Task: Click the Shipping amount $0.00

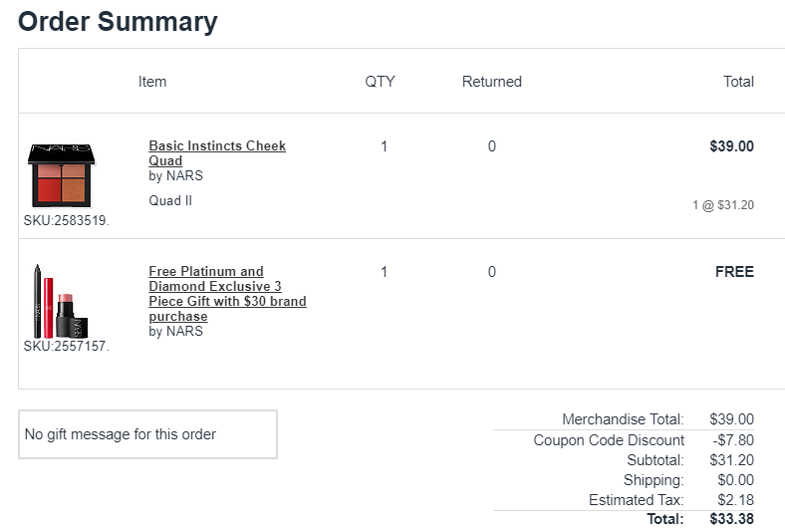Action: pos(735,480)
